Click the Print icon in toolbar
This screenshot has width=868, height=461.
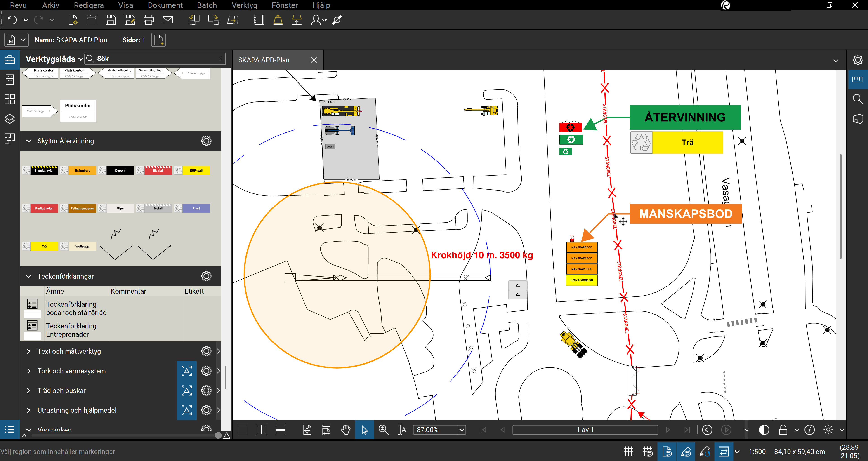tap(148, 20)
